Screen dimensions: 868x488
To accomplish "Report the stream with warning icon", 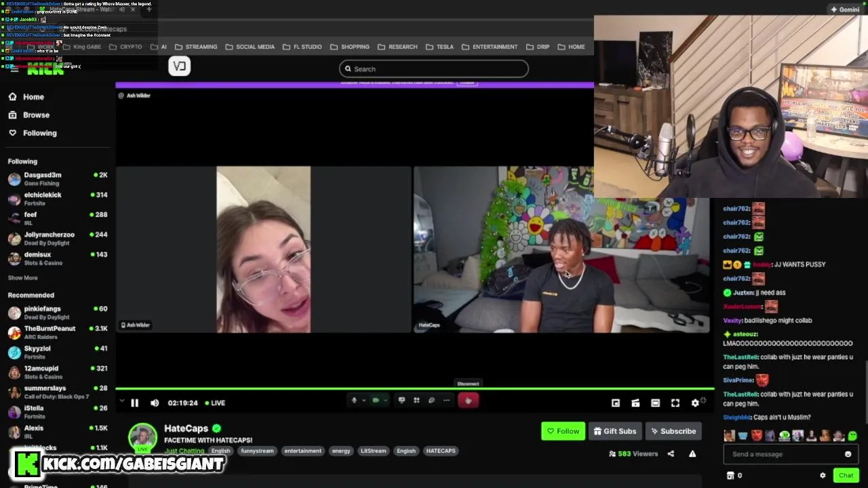I will tap(692, 454).
